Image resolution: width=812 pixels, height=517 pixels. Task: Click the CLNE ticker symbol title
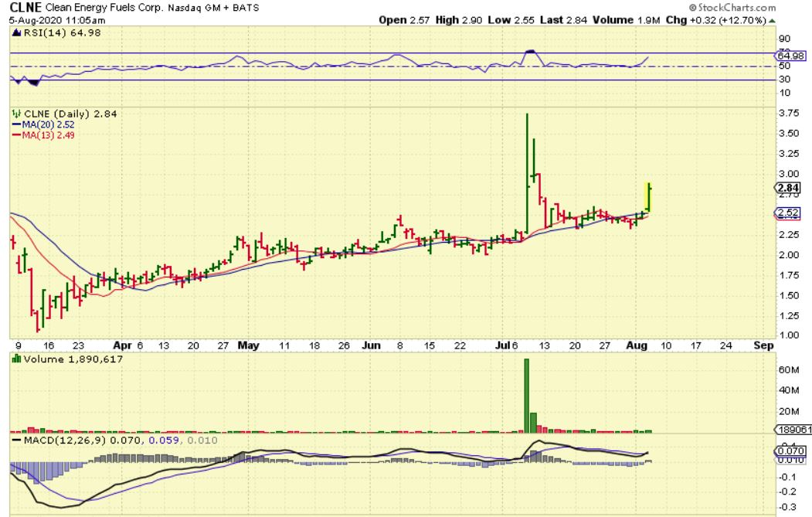click(x=25, y=7)
